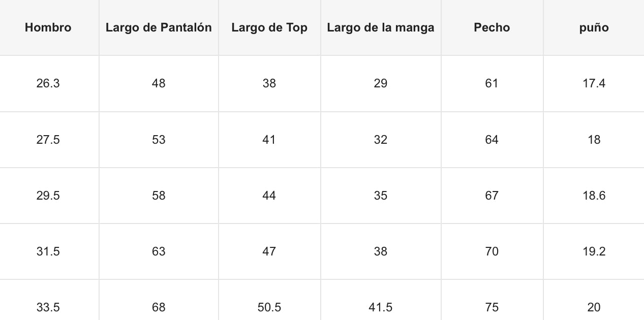Viewport: 644px width, 320px height.
Task: Click the Largo de Top header
Action: 269,28
